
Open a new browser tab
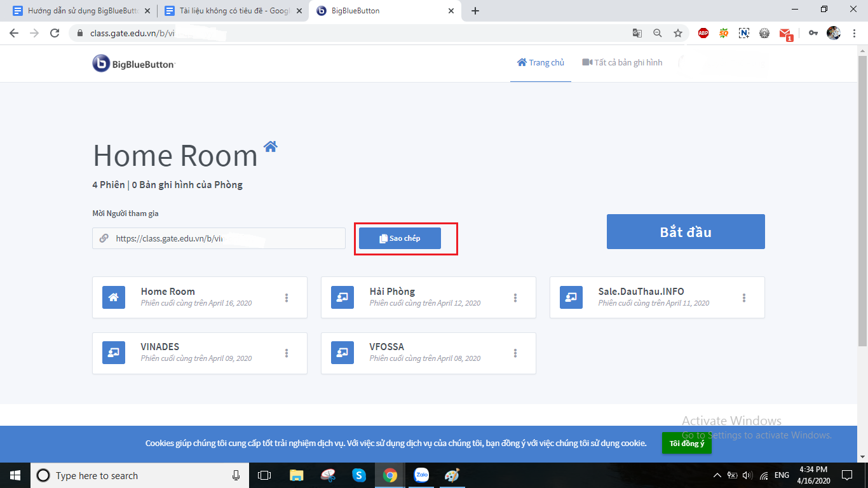[x=475, y=11]
